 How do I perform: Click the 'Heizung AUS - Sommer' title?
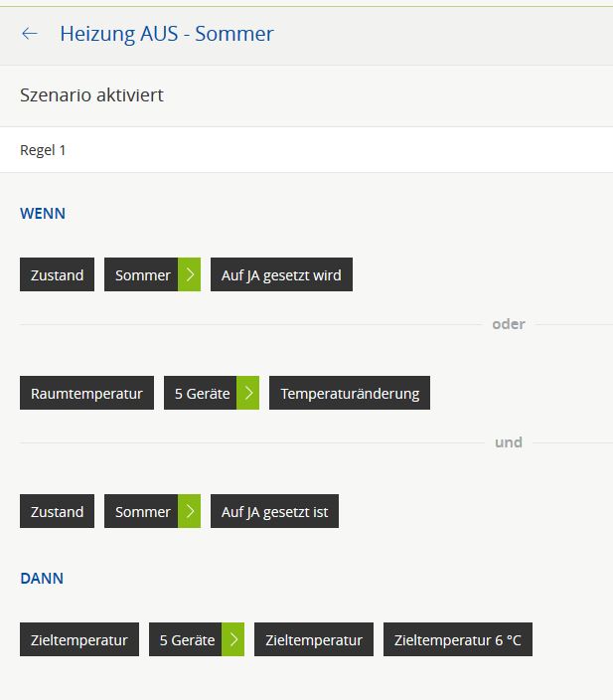coord(167,34)
